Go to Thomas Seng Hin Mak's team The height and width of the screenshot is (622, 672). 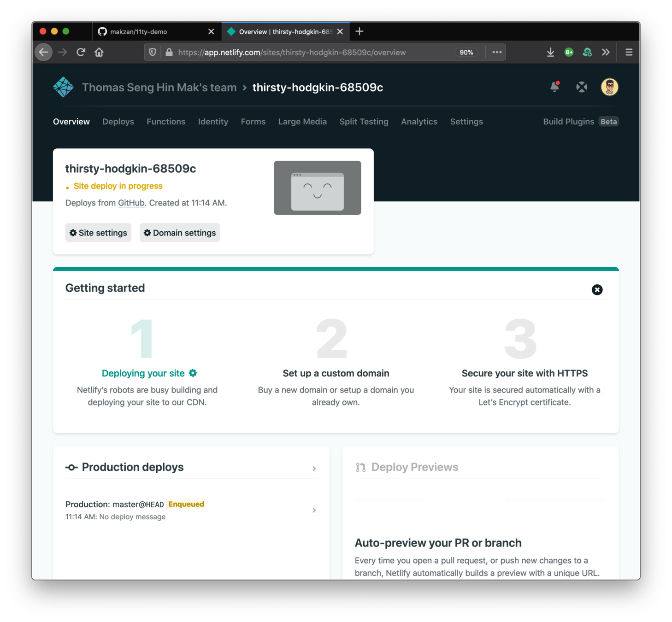point(159,88)
